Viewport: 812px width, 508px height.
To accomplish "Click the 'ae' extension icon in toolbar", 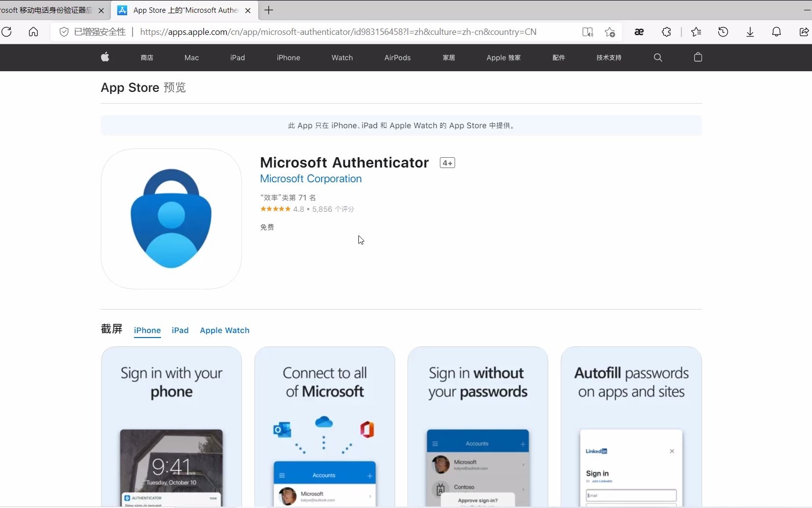I will point(639,32).
